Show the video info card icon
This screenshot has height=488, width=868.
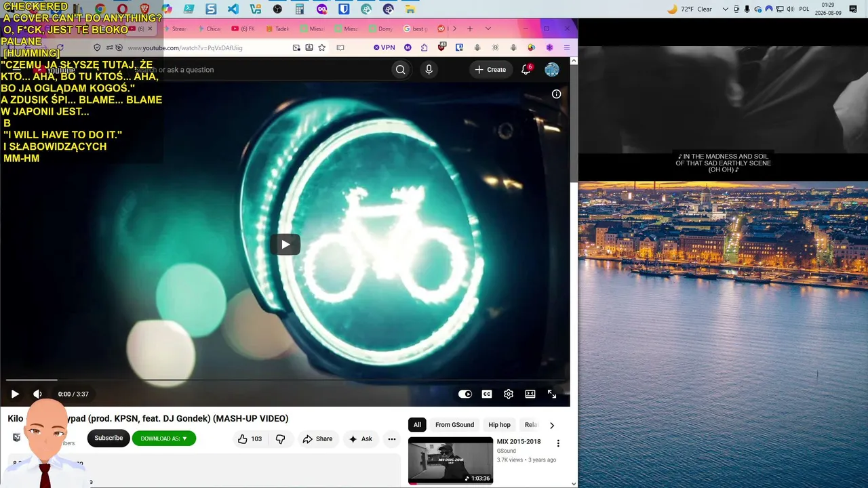556,94
